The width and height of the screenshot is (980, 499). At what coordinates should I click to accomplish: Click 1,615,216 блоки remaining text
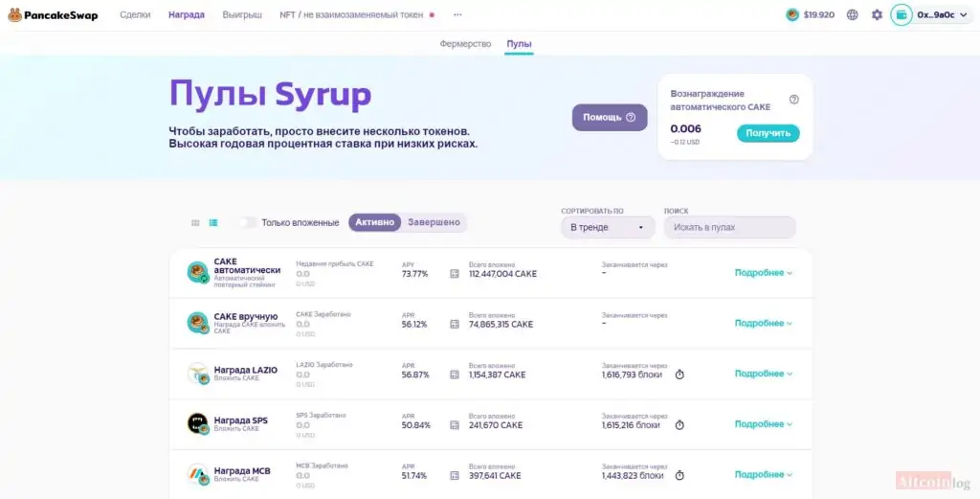pyautogui.click(x=631, y=425)
